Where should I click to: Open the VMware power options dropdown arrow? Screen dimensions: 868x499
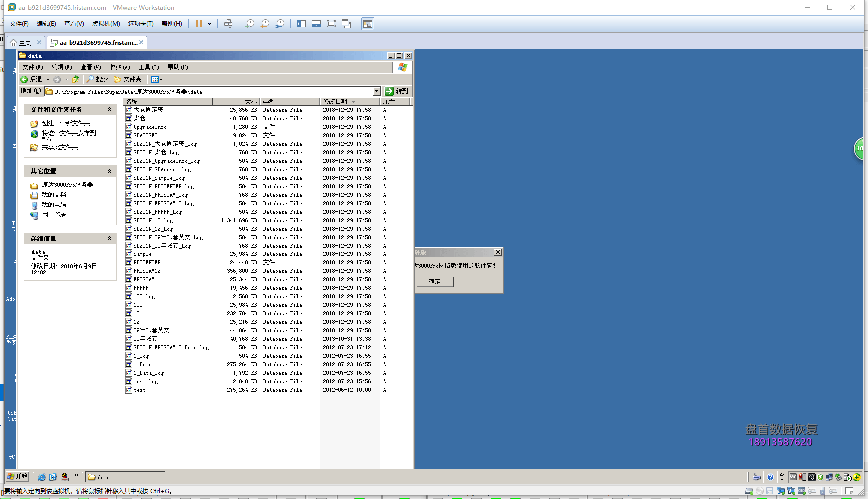[210, 24]
